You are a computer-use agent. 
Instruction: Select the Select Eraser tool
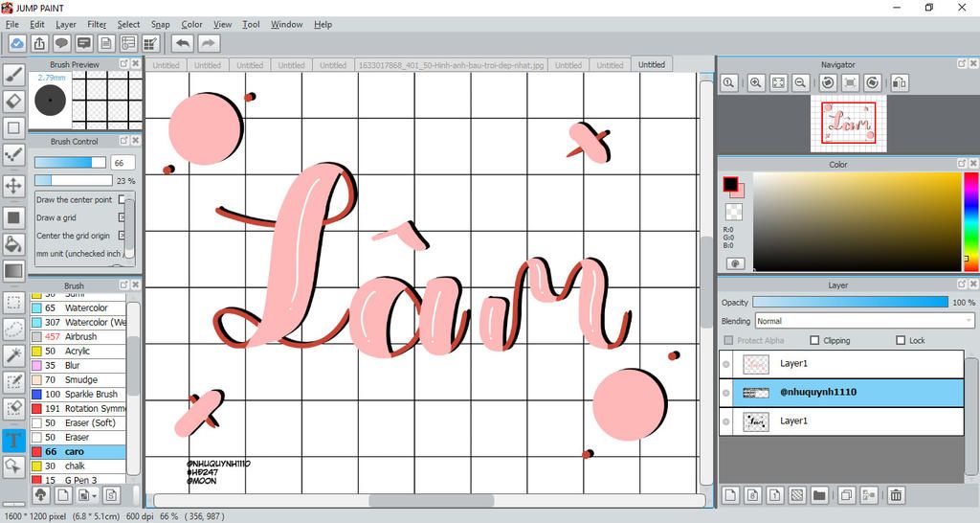point(13,408)
